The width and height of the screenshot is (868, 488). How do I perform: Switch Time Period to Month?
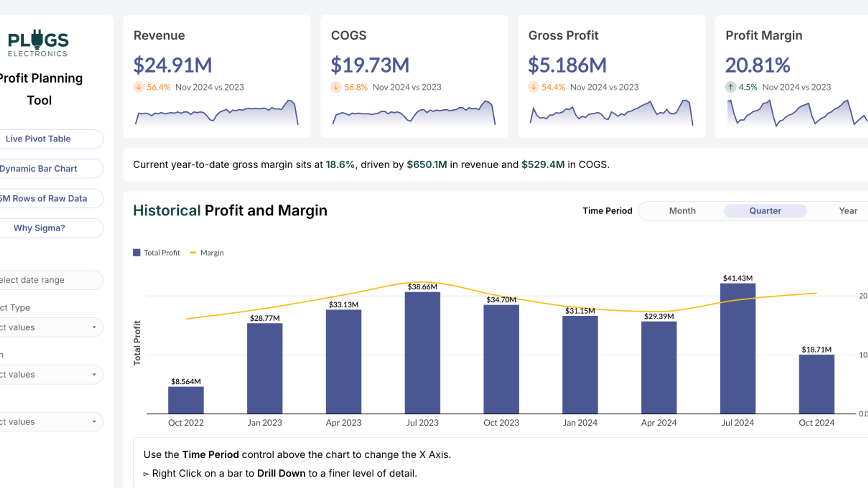[682, 211]
